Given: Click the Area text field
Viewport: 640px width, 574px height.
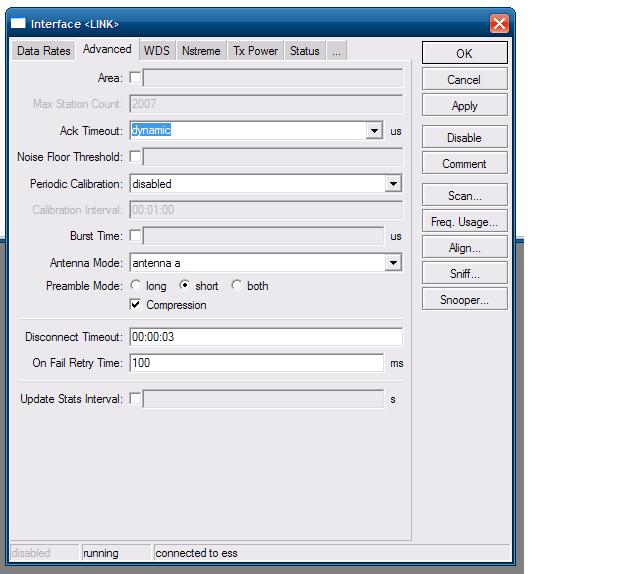Looking at the screenshot, I should pyautogui.click(x=273, y=78).
